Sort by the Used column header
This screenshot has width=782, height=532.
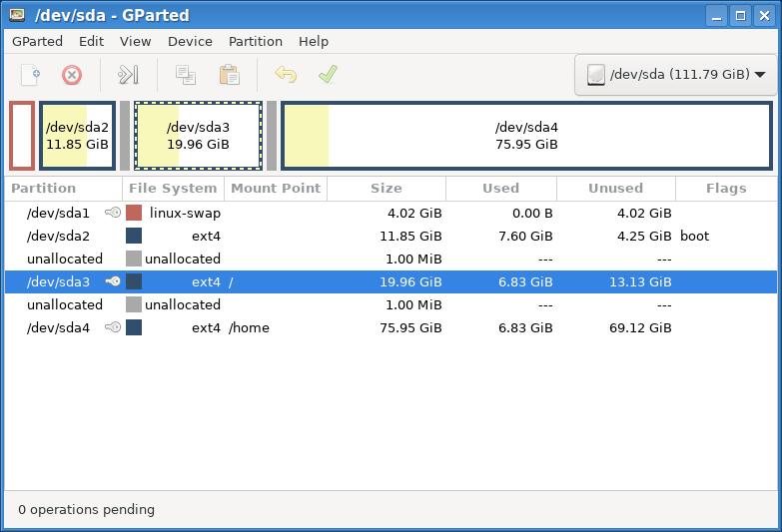point(500,189)
